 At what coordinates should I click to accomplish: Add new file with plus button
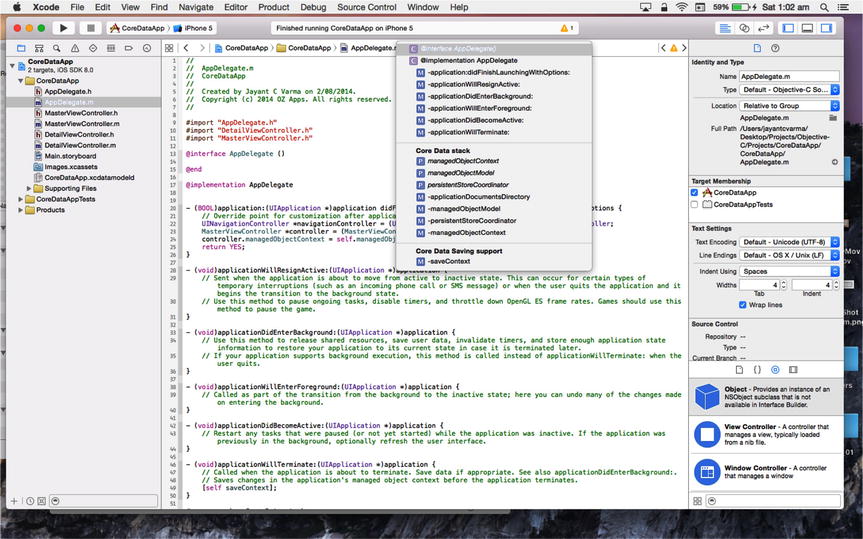[x=14, y=501]
